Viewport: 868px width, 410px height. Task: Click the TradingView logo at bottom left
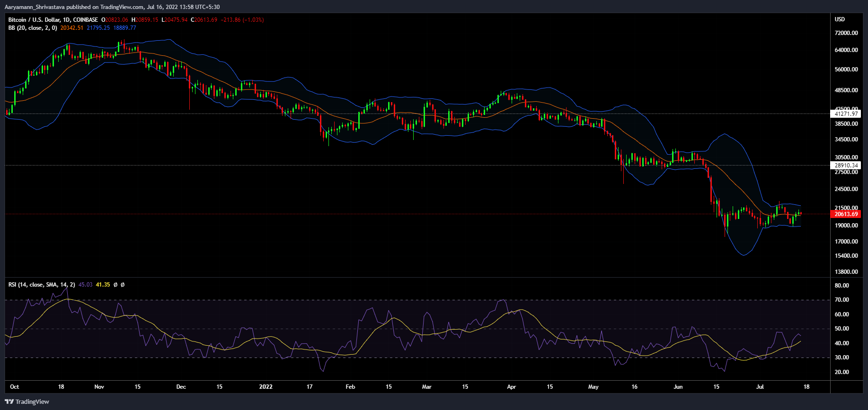(27, 401)
